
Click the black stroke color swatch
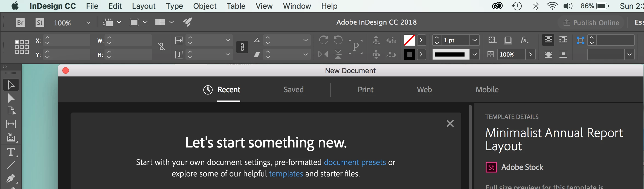pos(410,54)
